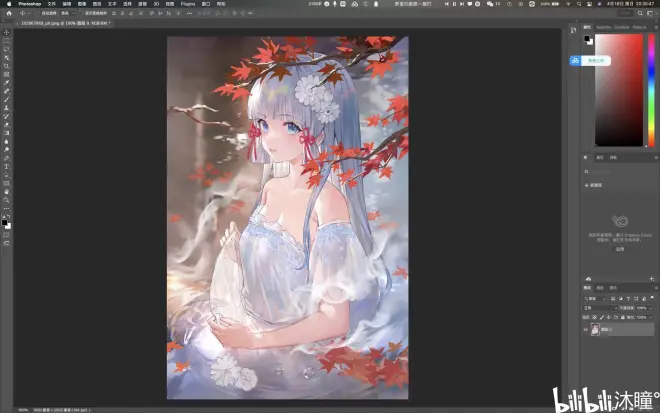Open the layer blend mode 正常 dropdown
Image resolution: width=660 pixels, height=413 pixels.
pos(600,308)
